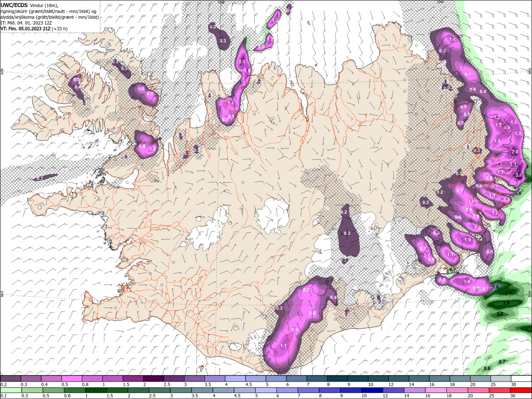Viewport: 532px width, 399px height.
Task: Click the lavender swatch labeled 4, upper legend row
Action: point(235,378)
